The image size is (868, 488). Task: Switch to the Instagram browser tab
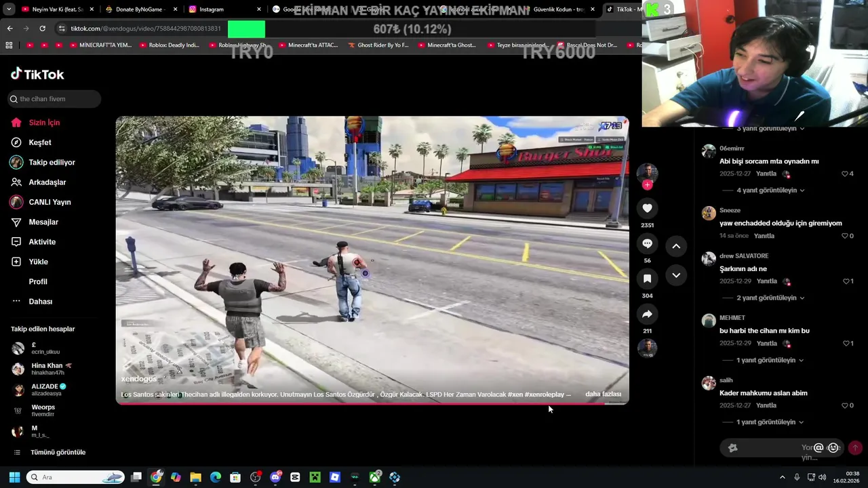224,9
